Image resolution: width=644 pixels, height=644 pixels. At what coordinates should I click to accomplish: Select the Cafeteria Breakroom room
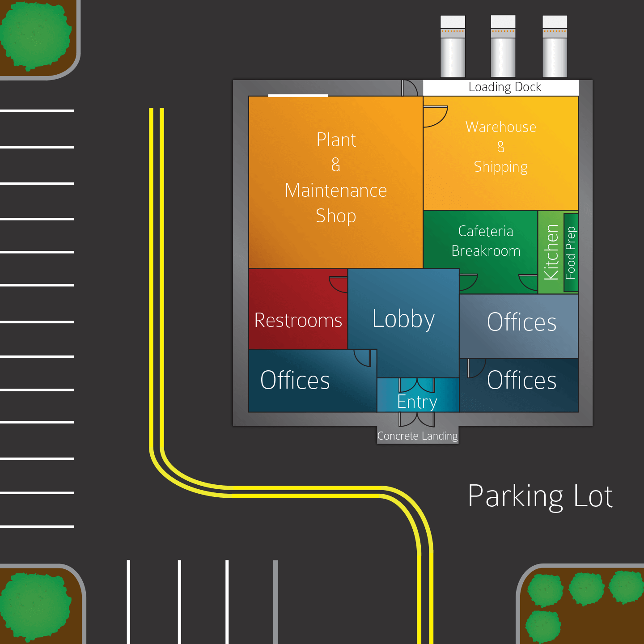pyautogui.click(x=480, y=252)
